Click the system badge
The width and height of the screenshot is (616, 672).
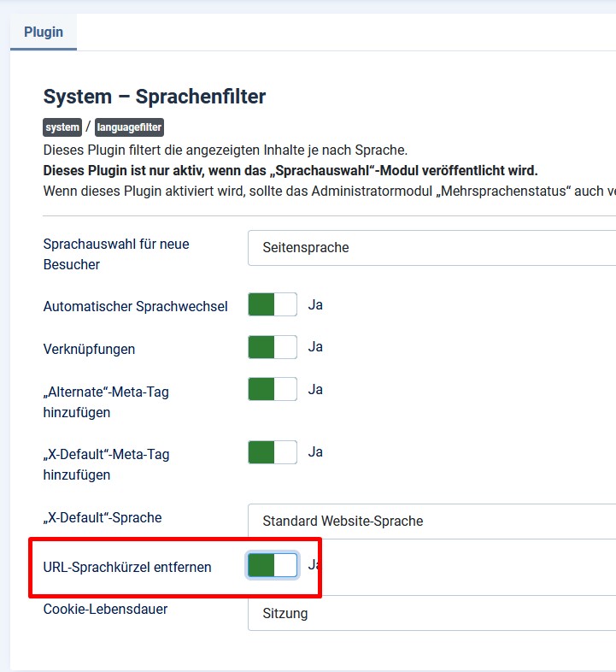click(x=62, y=127)
